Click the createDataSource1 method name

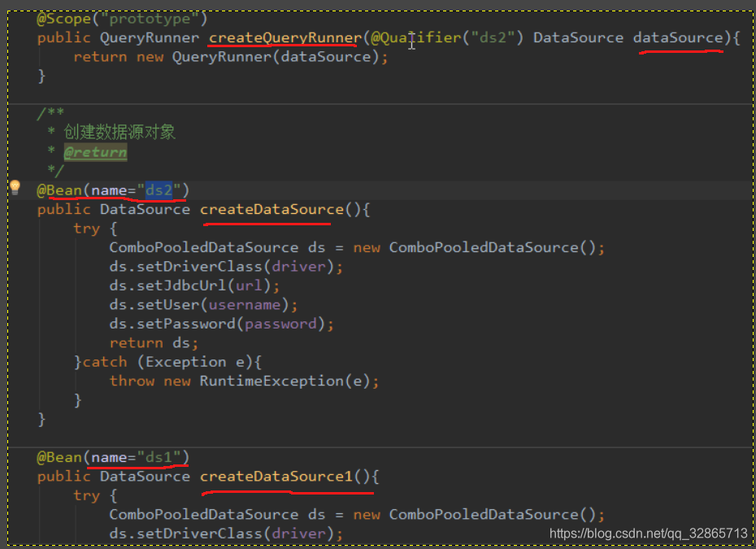276,477
